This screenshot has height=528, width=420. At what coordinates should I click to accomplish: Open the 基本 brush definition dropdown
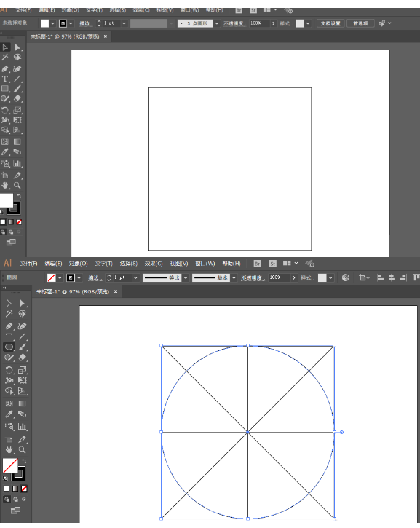point(234,277)
